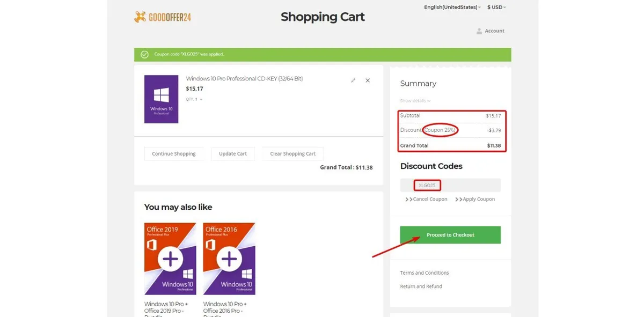The height and width of the screenshot is (317, 644).
Task: Open the Office 2016 bundle thumbnail
Action: [x=229, y=259]
